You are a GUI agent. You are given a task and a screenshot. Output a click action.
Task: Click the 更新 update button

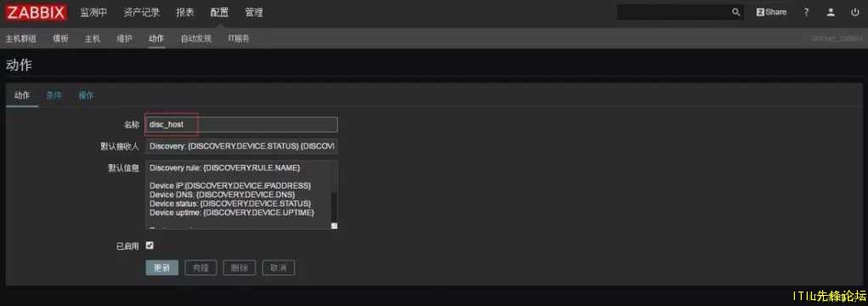[x=161, y=268]
